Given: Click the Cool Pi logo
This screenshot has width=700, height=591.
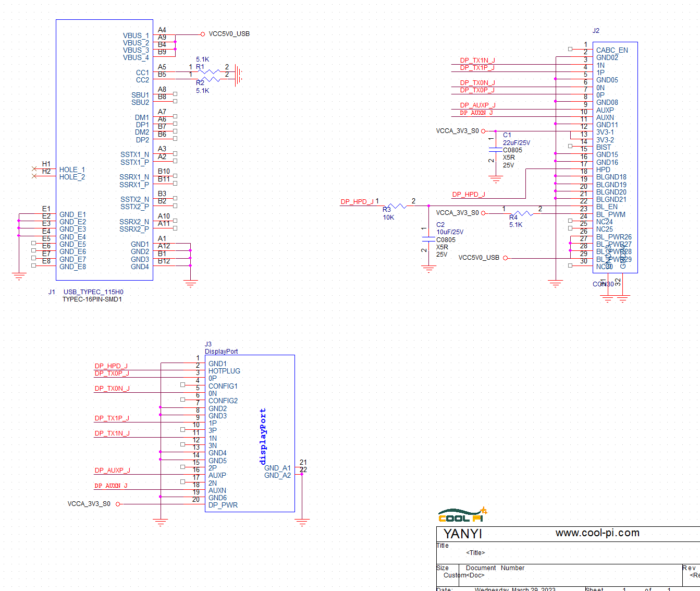Looking at the screenshot, I should pos(463,514).
